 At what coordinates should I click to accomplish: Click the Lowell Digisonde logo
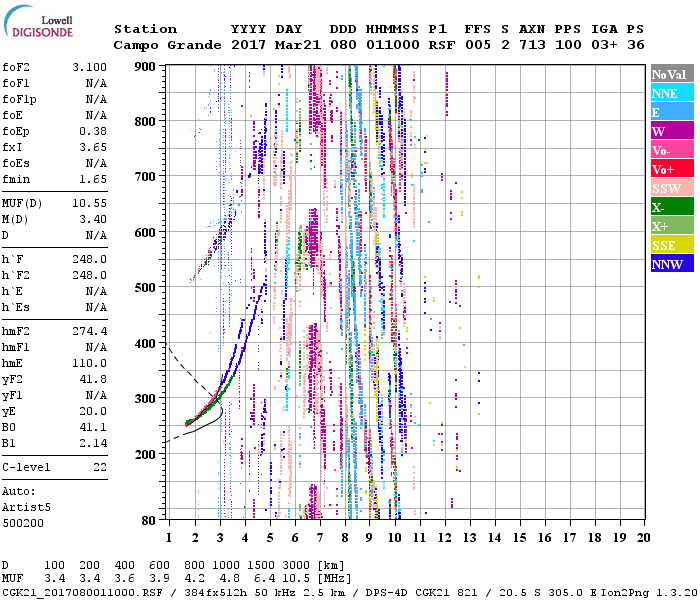(x=38, y=21)
